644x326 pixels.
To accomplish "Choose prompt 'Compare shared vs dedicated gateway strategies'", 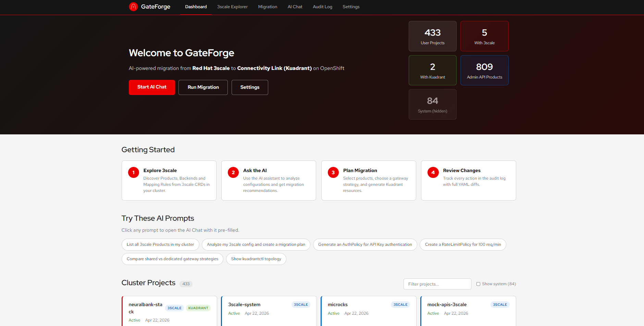I will tap(172, 259).
